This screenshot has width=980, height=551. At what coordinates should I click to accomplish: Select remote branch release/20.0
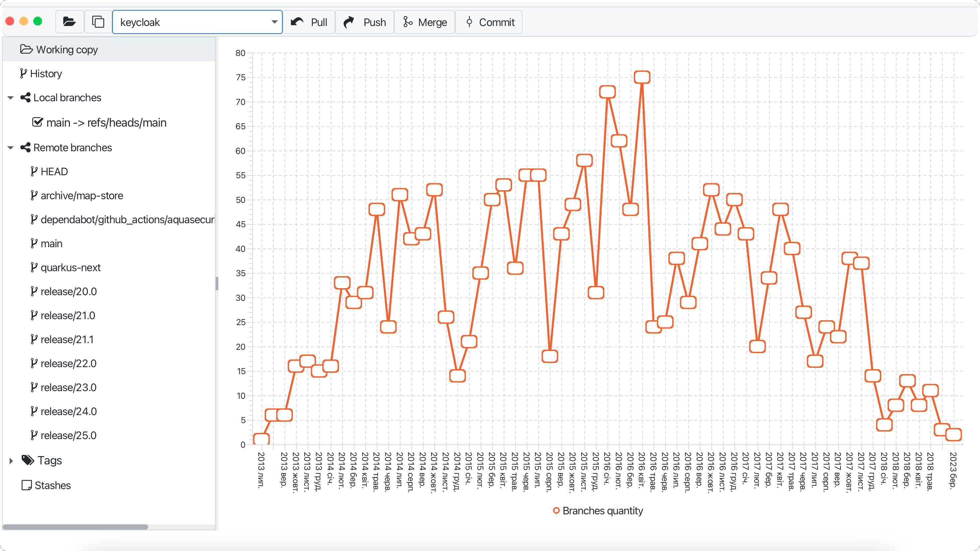pos(69,292)
